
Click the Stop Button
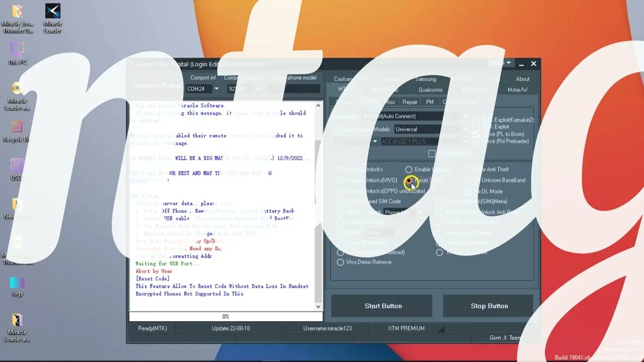(489, 306)
